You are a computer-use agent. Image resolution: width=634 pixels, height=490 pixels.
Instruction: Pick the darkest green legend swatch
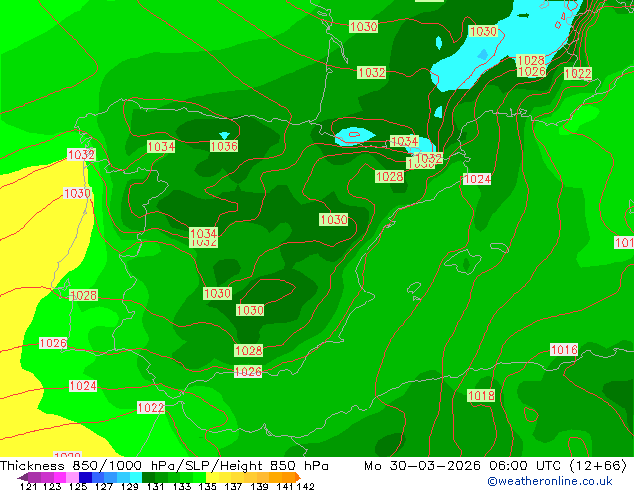[x=148, y=477]
